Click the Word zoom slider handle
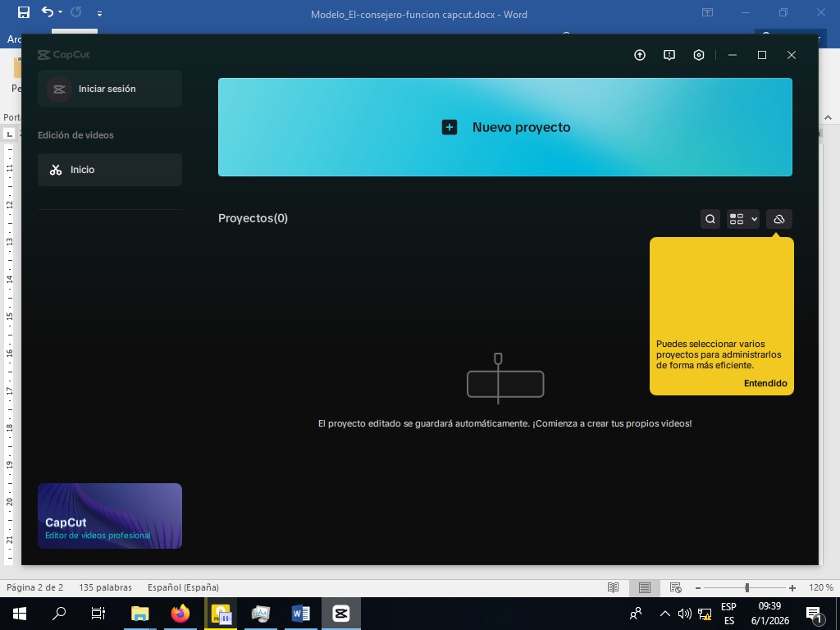 point(746,587)
